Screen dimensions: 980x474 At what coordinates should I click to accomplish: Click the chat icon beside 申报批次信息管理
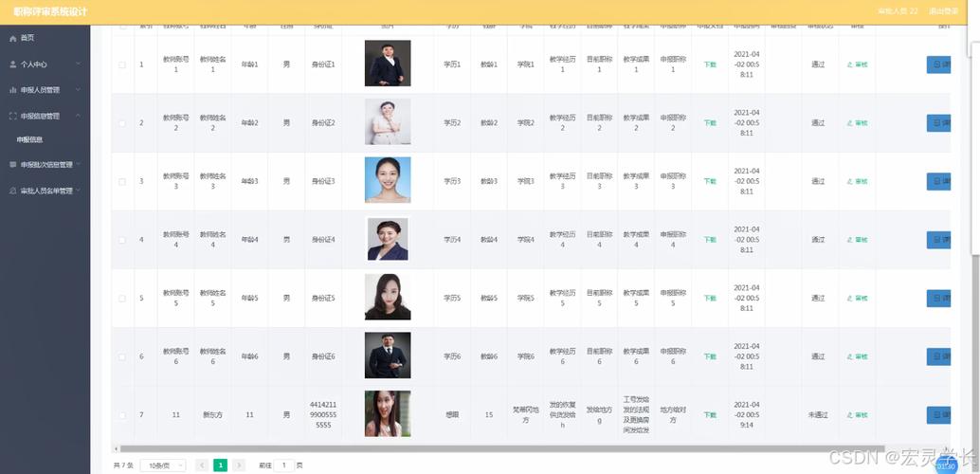[13, 165]
